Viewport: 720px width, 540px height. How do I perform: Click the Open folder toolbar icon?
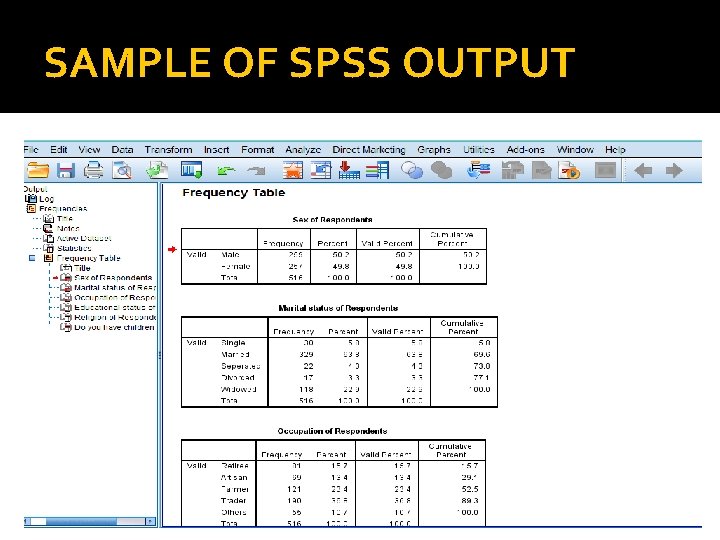38,170
